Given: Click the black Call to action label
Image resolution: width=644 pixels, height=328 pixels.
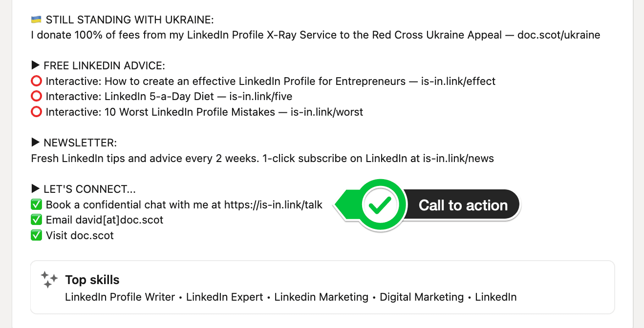Looking at the screenshot, I should pyautogui.click(x=463, y=205).
